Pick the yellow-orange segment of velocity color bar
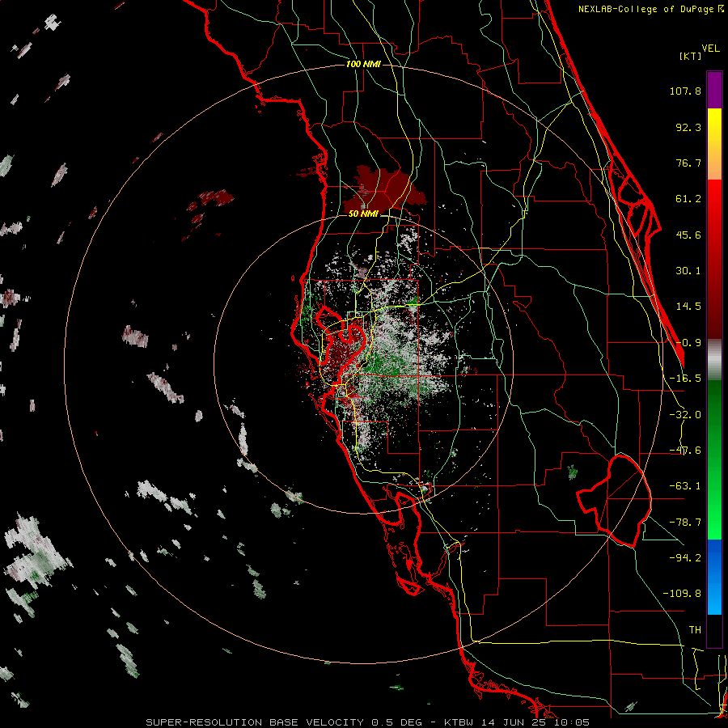Image resolution: width=728 pixels, height=728 pixels. (x=714, y=144)
